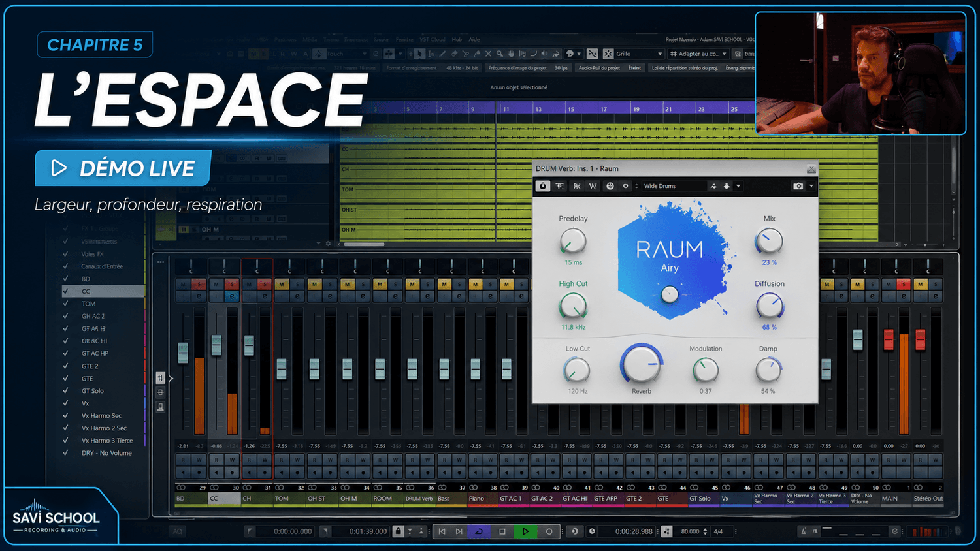Select the Split scissors tool
This screenshot has height=551, width=980.
click(x=466, y=54)
